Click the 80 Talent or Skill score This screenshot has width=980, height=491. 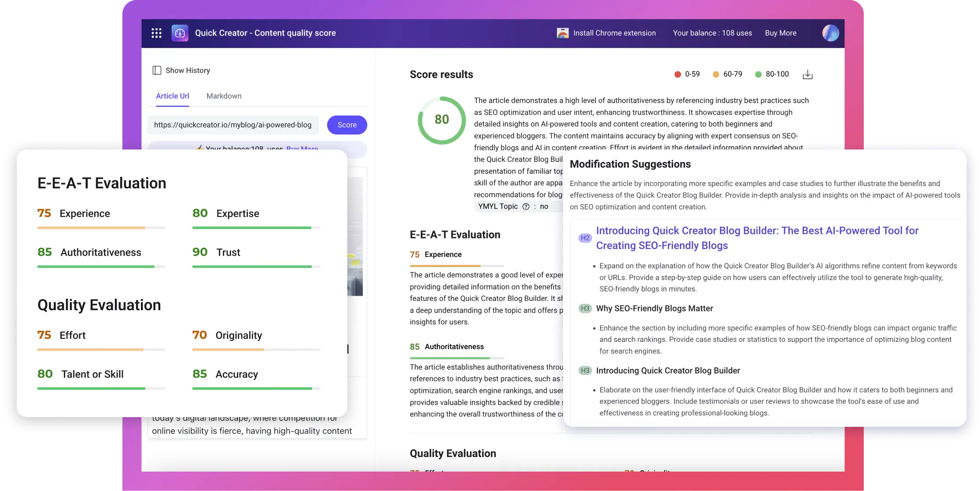(80, 374)
